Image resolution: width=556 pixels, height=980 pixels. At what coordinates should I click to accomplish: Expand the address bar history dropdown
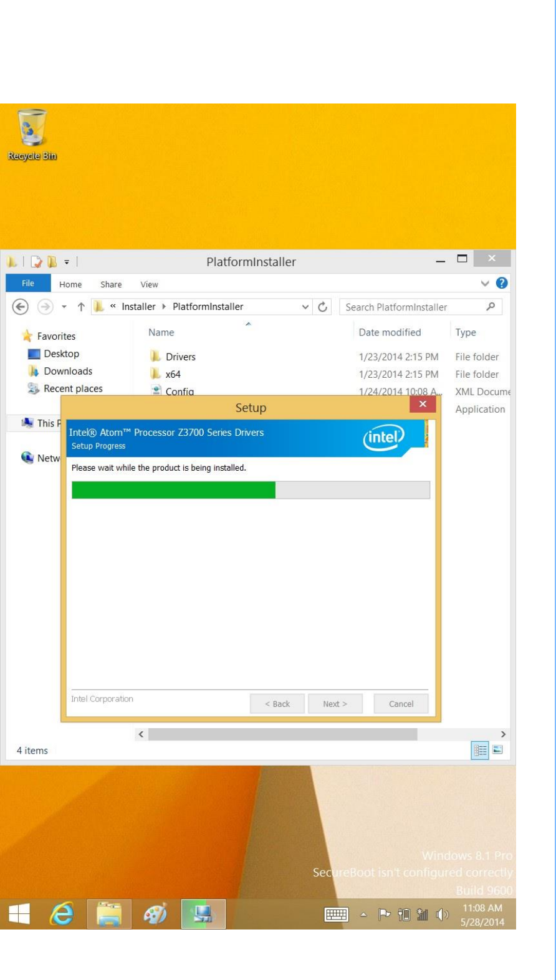pyautogui.click(x=305, y=307)
